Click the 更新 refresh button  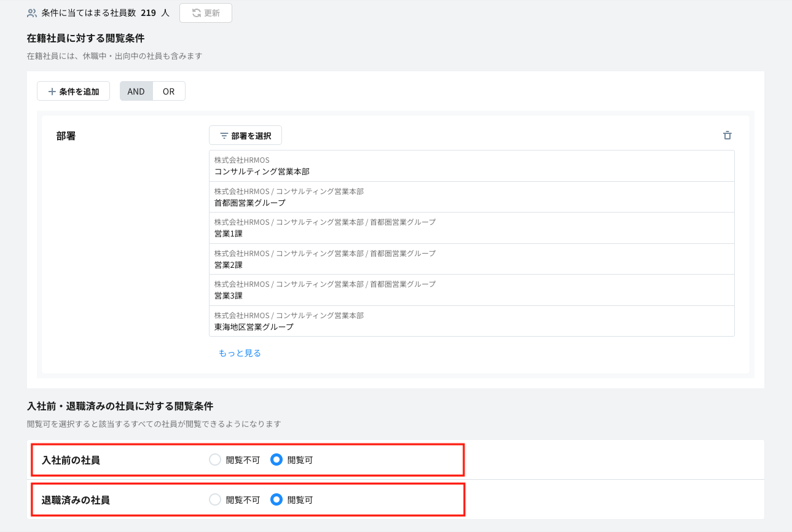pos(205,13)
